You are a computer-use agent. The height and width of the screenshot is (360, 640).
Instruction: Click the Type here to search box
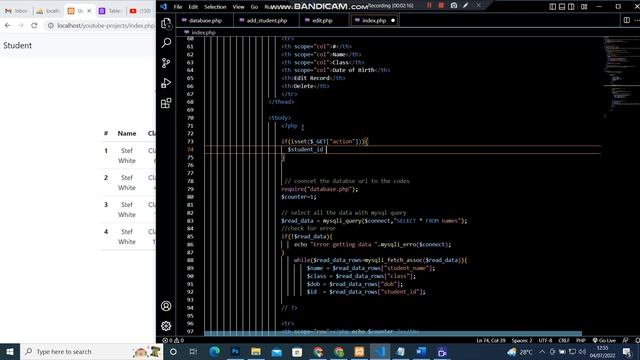coord(91,351)
